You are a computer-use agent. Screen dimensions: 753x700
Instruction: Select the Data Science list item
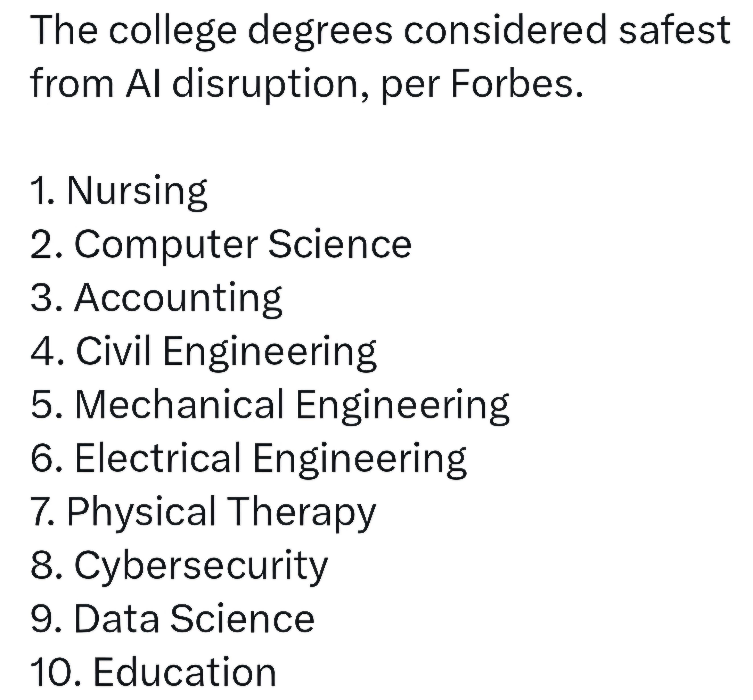tap(172, 619)
